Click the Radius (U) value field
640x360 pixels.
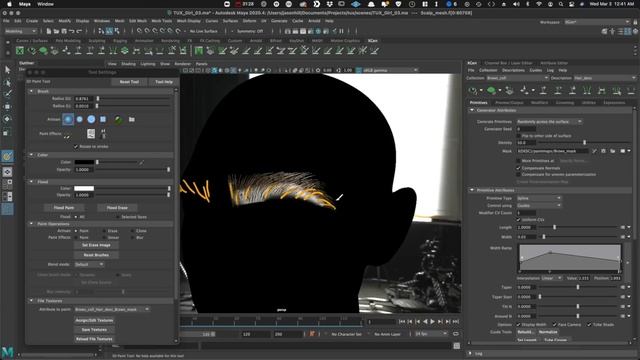84,98
